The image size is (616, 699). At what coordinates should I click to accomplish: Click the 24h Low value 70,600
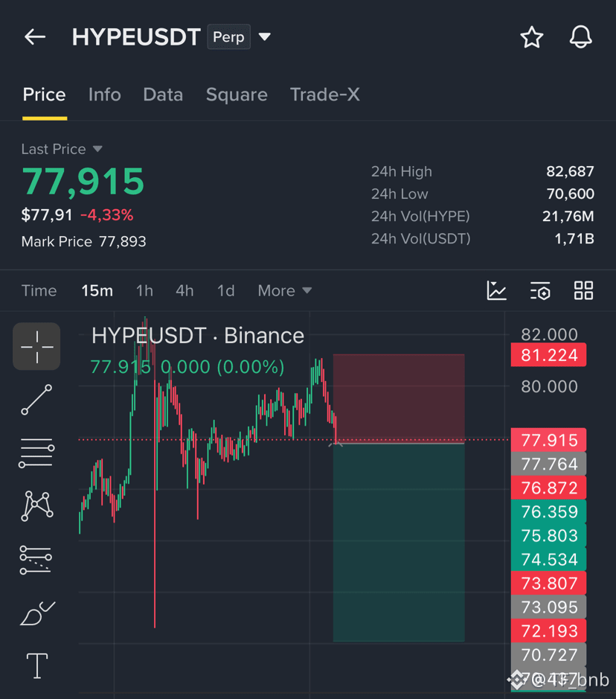570,194
